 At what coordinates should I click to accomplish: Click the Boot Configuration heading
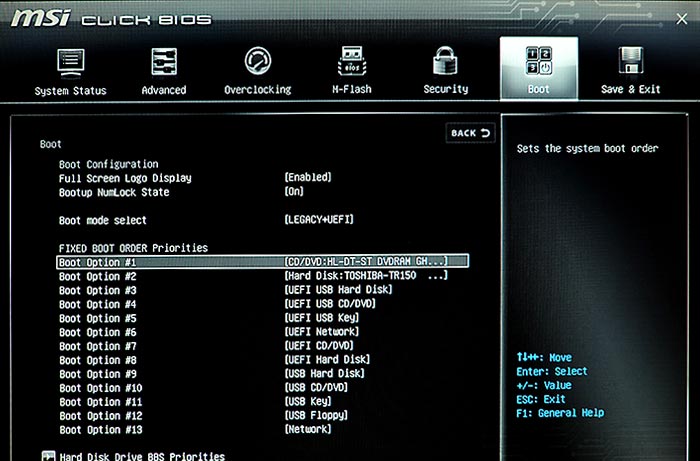click(x=108, y=164)
